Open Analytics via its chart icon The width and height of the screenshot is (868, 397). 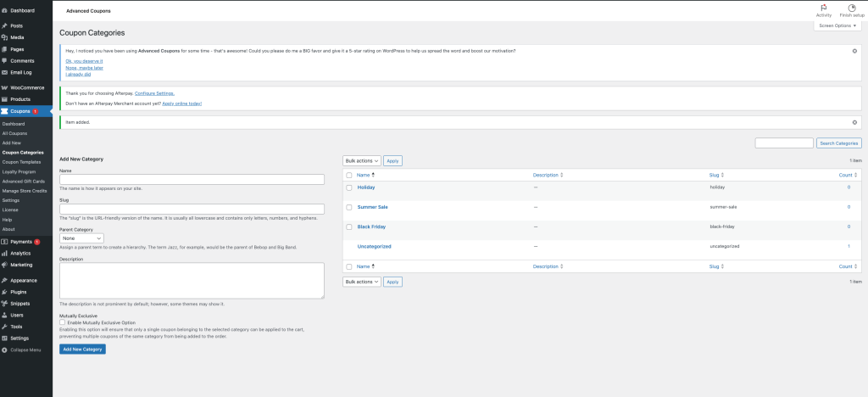(5, 253)
